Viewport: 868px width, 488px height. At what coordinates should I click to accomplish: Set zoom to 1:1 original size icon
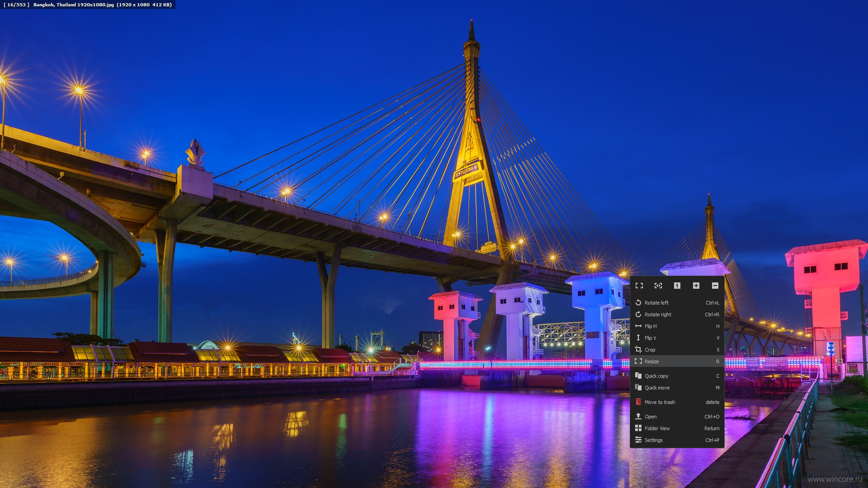click(x=677, y=286)
